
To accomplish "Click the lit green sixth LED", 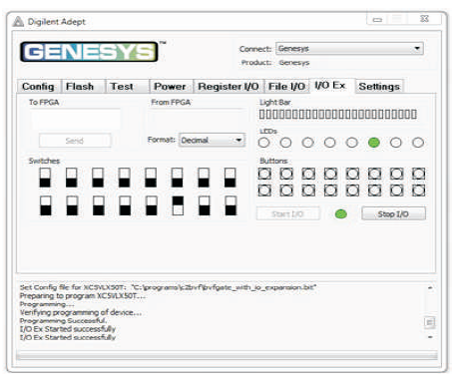I will click(x=374, y=143).
